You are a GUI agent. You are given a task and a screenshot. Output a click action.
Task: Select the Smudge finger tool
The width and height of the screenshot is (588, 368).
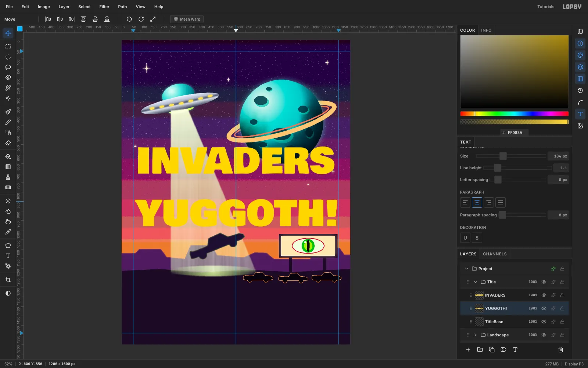(x=8, y=222)
